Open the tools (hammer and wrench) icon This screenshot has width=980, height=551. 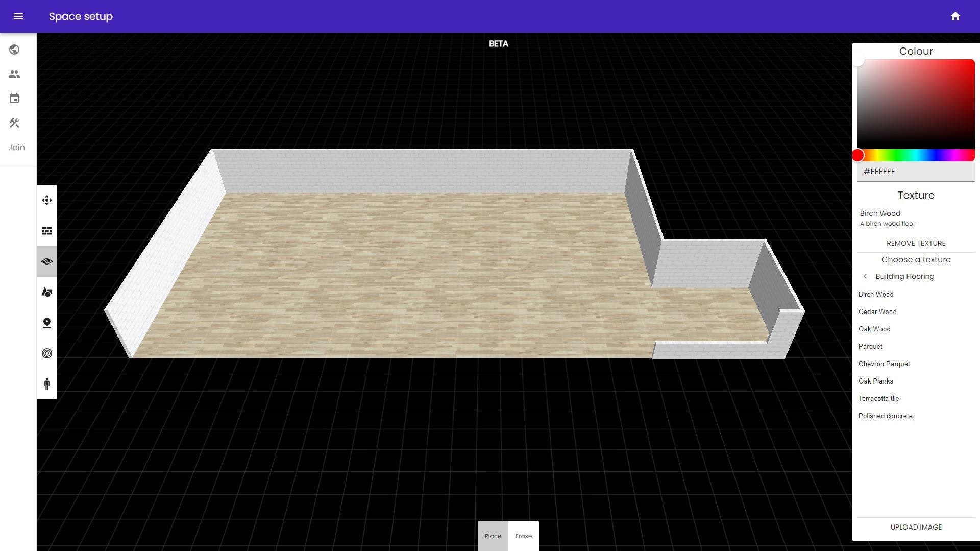click(x=14, y=123)
